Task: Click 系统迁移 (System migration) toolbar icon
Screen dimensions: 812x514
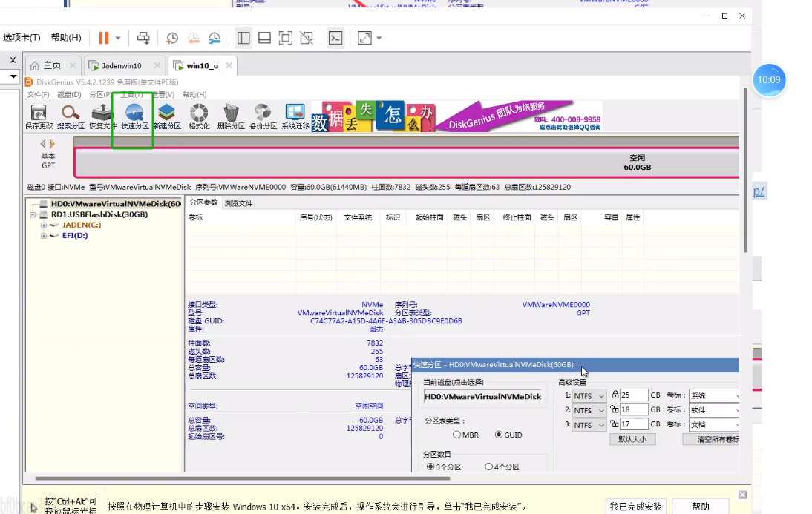Action: [295, 116]
